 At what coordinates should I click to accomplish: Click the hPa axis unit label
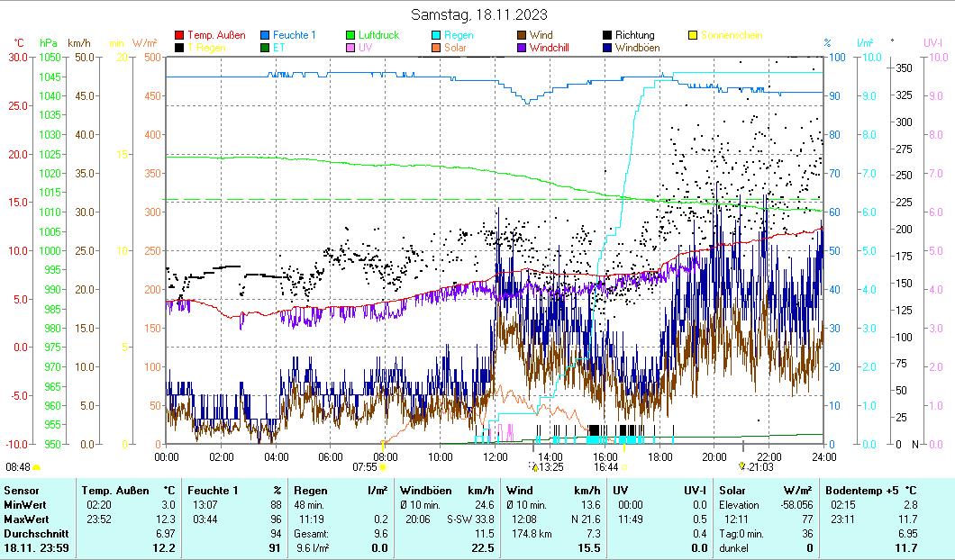[x=48, y=42]
